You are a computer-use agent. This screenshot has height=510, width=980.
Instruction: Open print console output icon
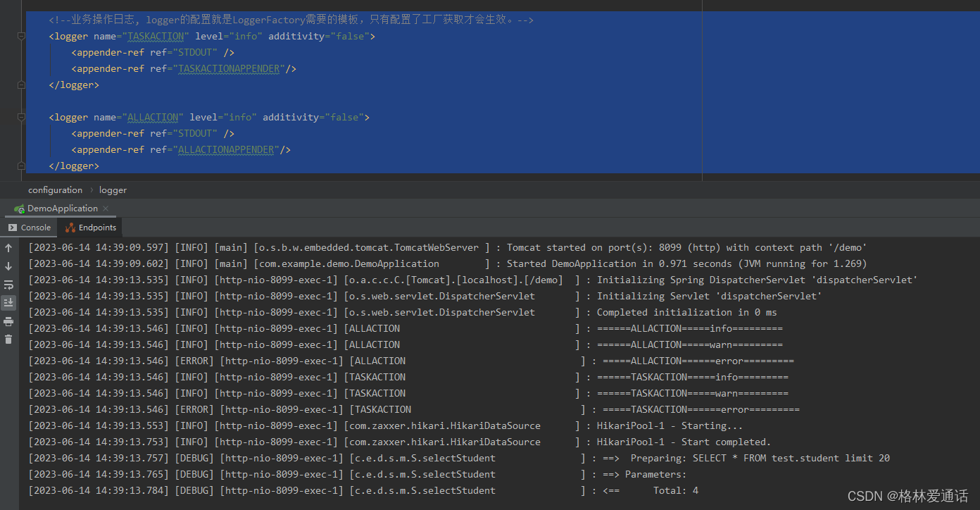8,321
